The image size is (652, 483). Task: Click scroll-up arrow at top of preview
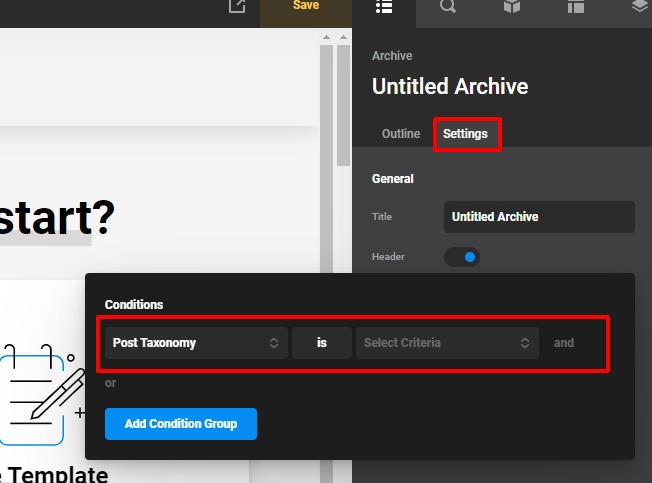pyautogui.click(x=325, y=38)
